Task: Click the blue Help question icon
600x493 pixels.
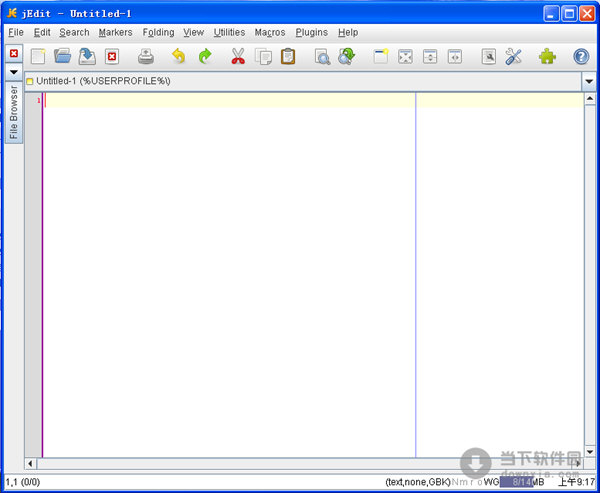Action: coord(581,56)
